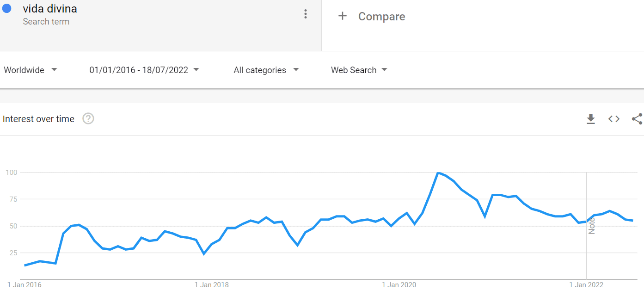This screenshot has width=644, height=290.
Task: Click the 100 value axis label
Action: [x=11, y=173]
